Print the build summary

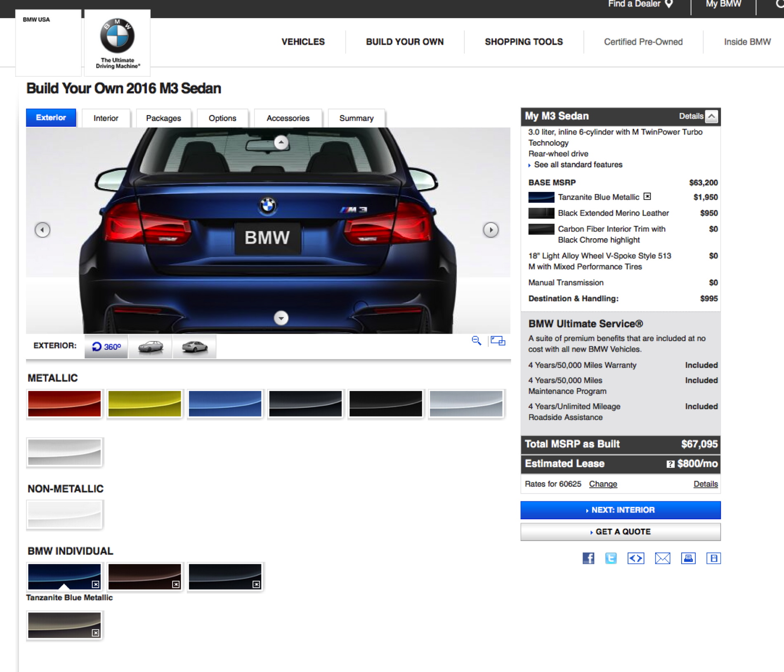pyautogui.click(x=688, y=558)
